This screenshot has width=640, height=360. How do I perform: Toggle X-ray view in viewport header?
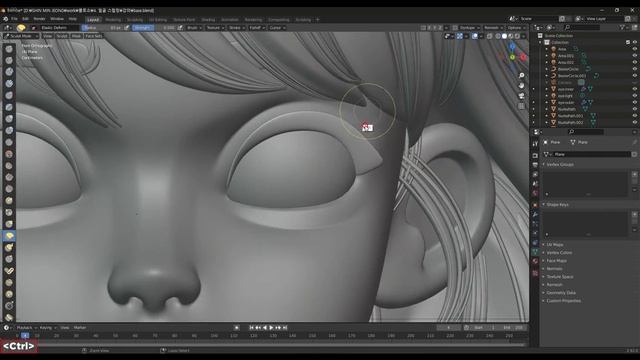[x=489, y=36]
